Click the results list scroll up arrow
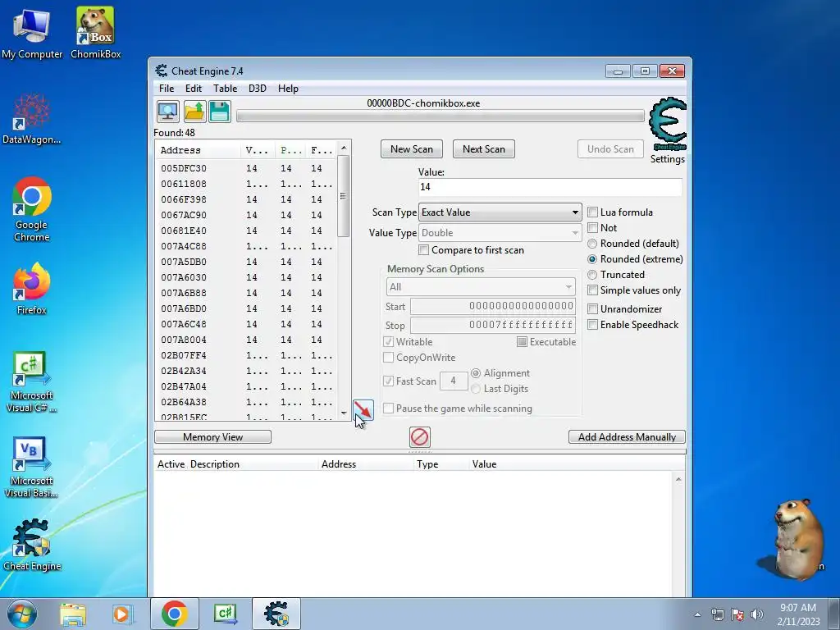Image resolution: width=840 pixels, height=630 pixels. [344, 148]
